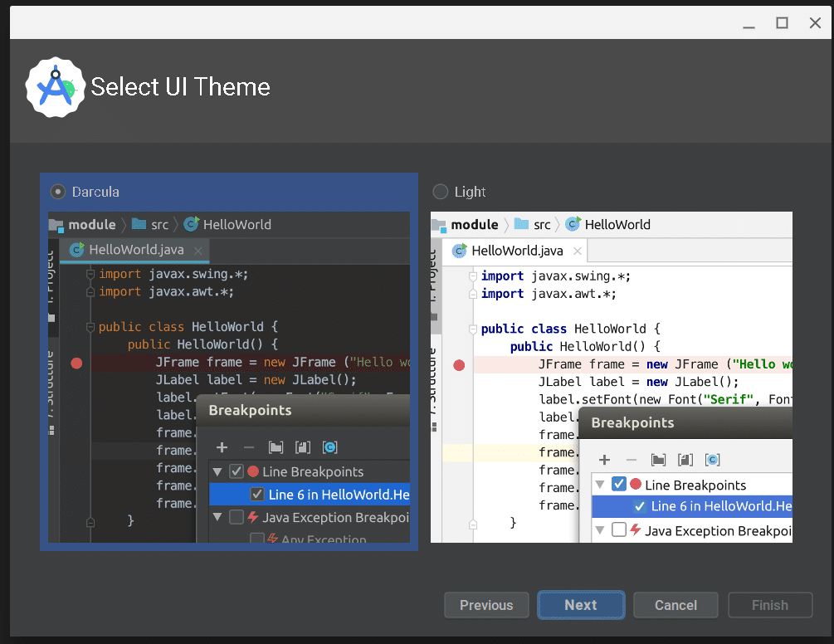The height and width of the screenshot is (644, 834).
Task: Click the add breakpoint plus in Darcula preview
Action: tap(222, 448)
